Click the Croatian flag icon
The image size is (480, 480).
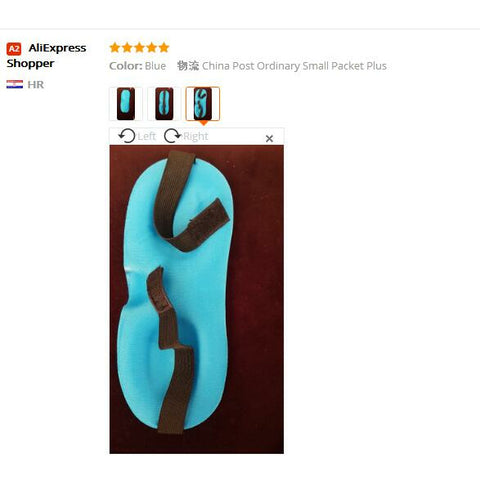[x=15, y=84]
